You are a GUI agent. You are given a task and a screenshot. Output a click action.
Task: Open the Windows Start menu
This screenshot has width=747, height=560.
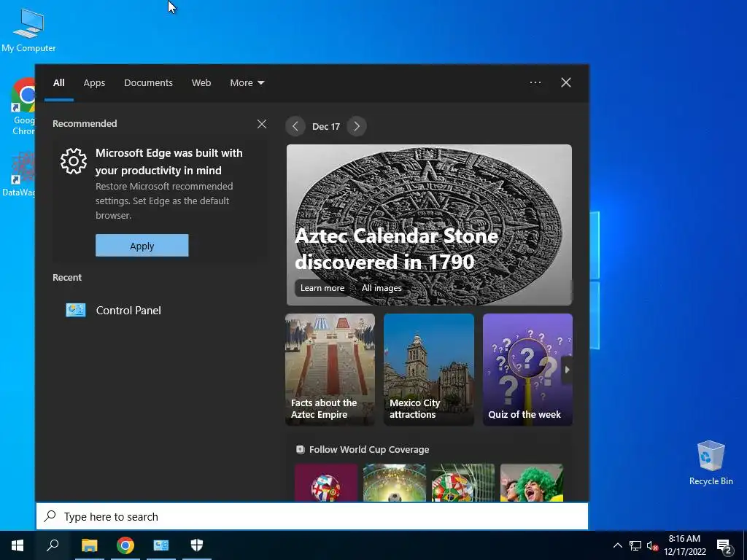point(18,545)
